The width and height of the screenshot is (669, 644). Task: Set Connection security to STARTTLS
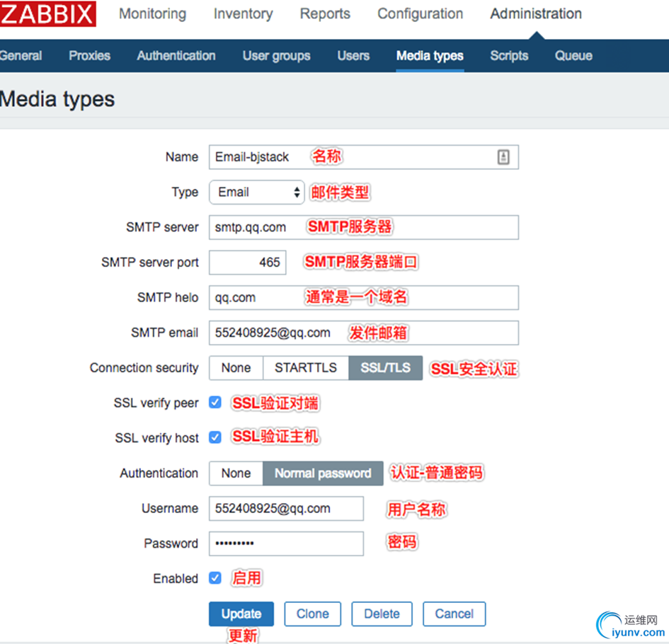[306, 367]
